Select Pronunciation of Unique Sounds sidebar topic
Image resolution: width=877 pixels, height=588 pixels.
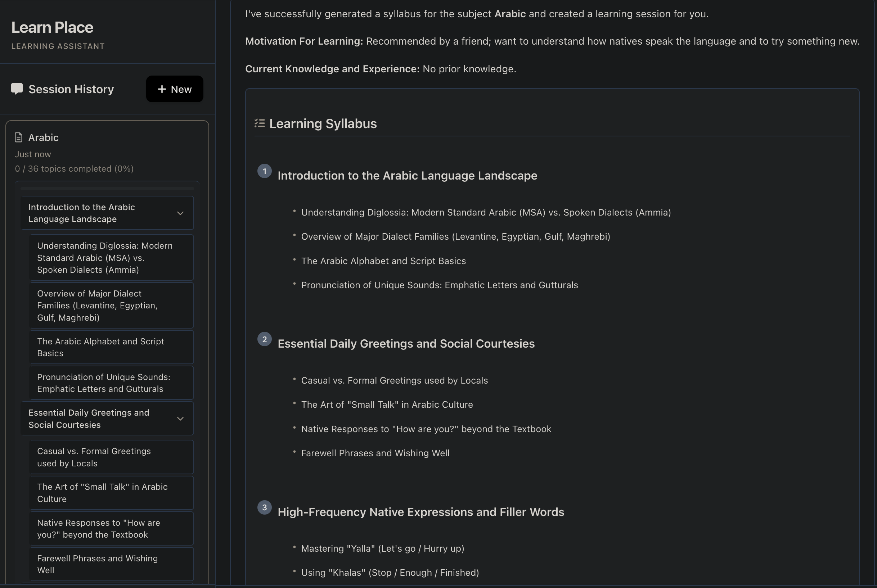[111, 383]
